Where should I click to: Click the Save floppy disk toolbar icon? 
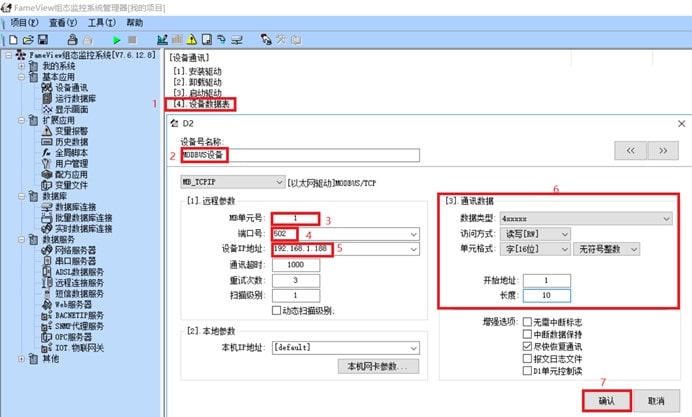click(42, 39)
